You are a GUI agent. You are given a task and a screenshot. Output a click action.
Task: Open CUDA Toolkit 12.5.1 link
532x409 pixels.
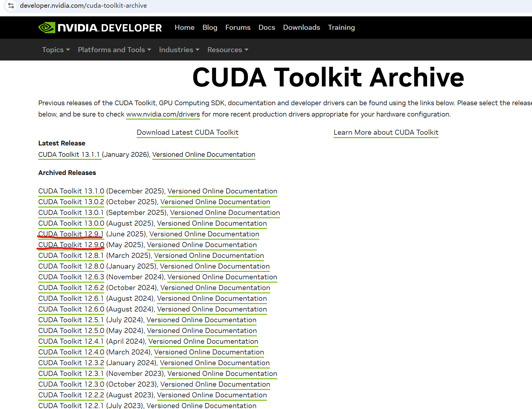[x=71, y=320]
